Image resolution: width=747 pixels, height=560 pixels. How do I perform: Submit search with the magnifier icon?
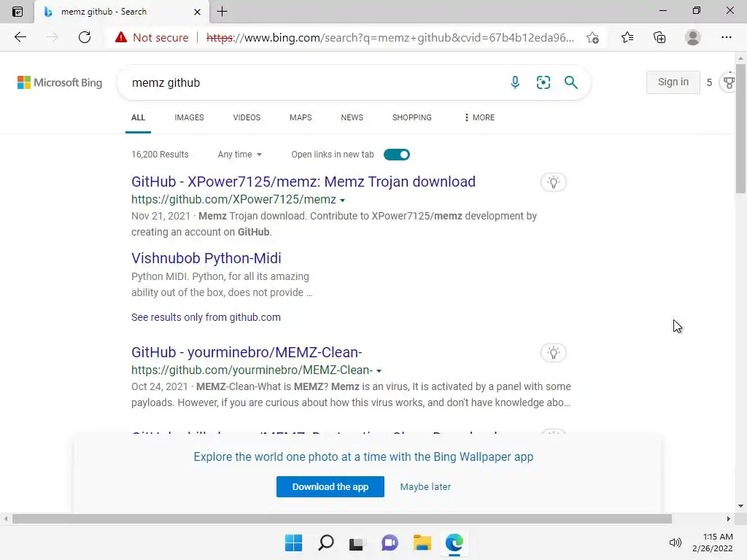point(570,82)
